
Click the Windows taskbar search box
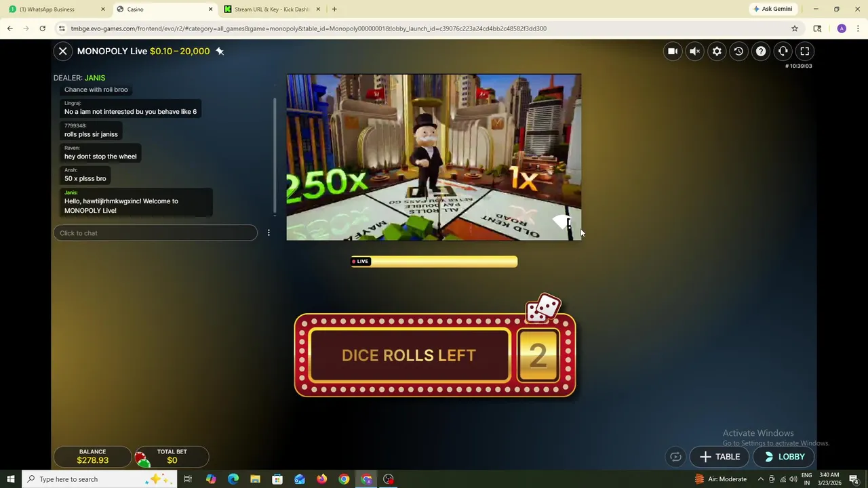point(100,479)
